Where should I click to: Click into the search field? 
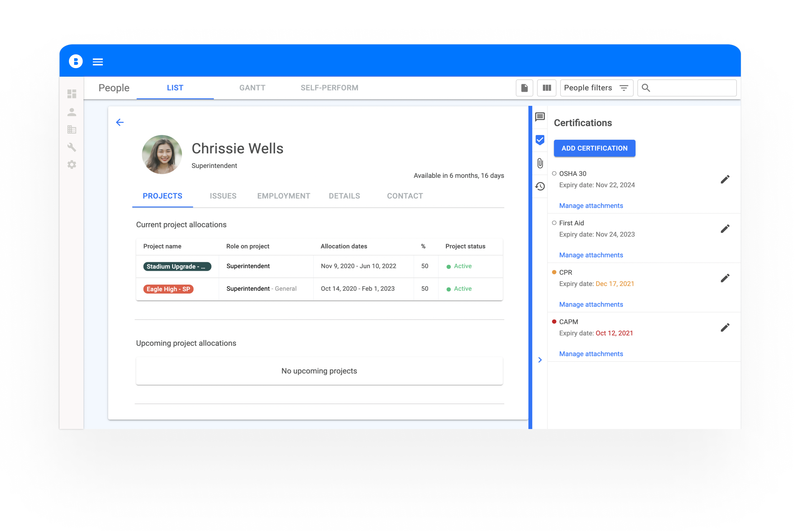point(693,88)
